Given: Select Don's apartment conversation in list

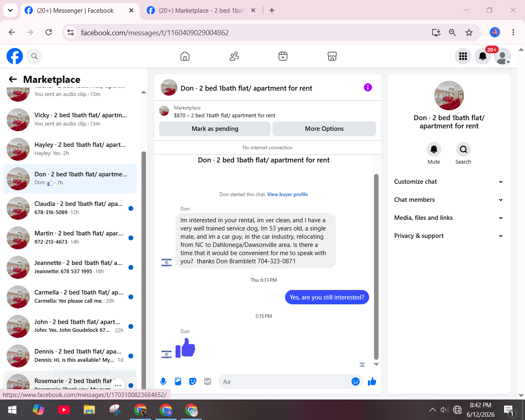Looking at the screenshot, I should click(70, 178).
